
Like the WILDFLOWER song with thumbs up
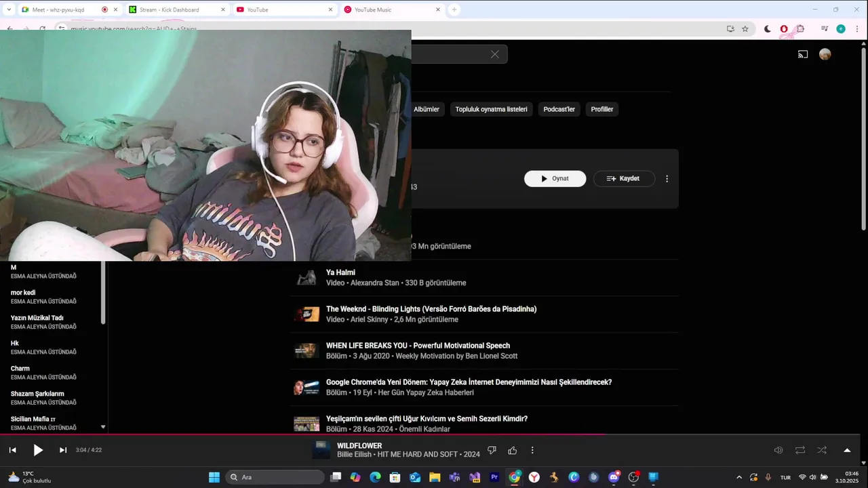[x=513, y=450]
